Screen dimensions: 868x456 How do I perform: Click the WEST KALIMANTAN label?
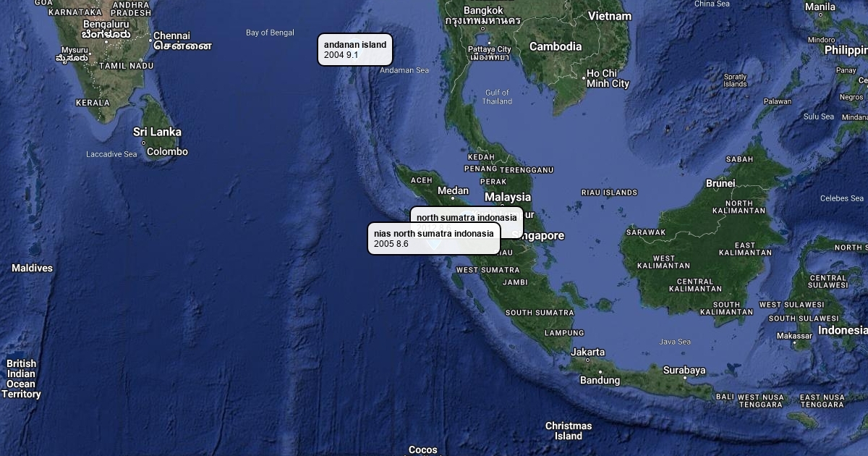[x=664, y=262]
